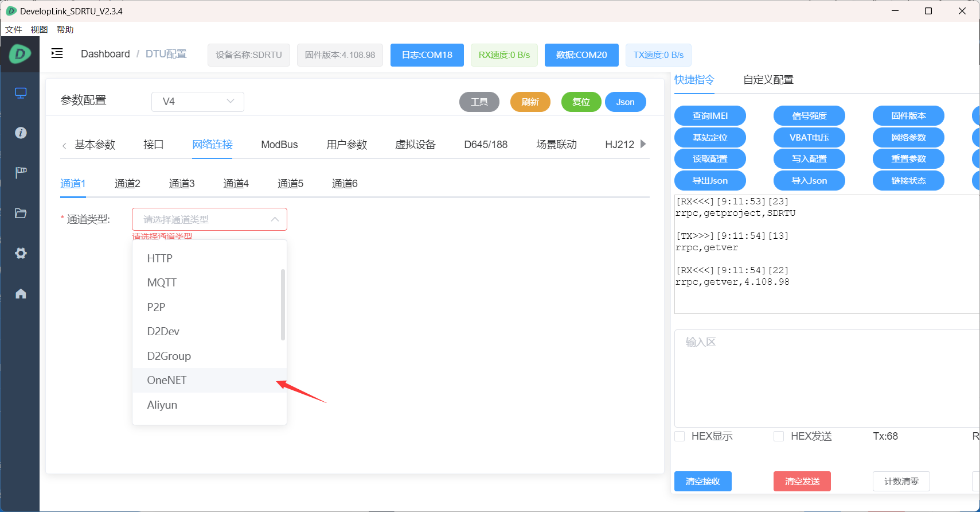Click the 计数清零 button
The width and height of the screenshot is (980, 512).
click(901, 482)
